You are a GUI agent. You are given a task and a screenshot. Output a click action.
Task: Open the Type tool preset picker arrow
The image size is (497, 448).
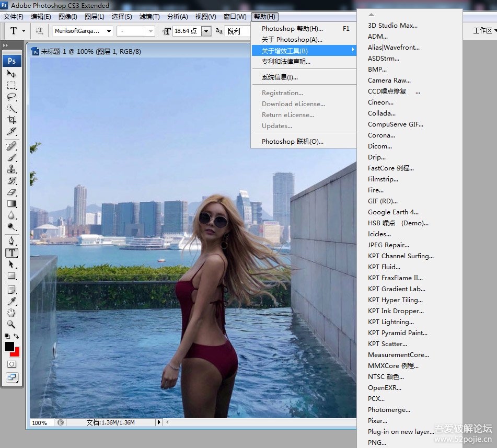point(24,31)
